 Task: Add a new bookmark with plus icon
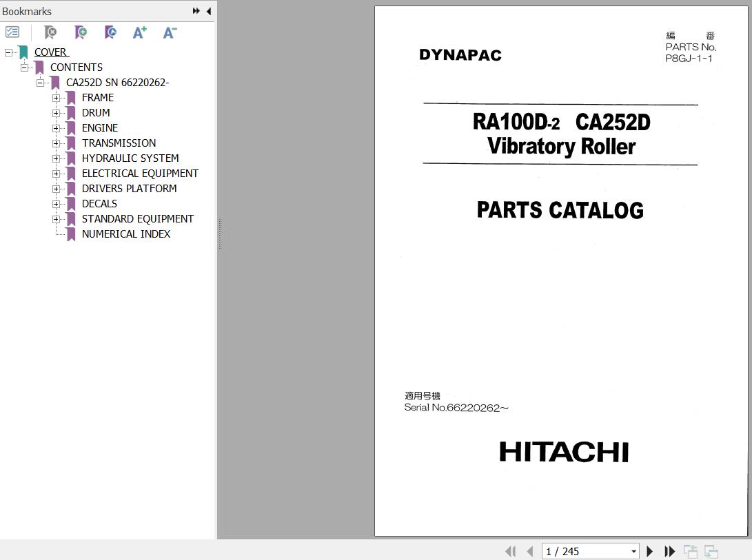[x=81, y=32]
